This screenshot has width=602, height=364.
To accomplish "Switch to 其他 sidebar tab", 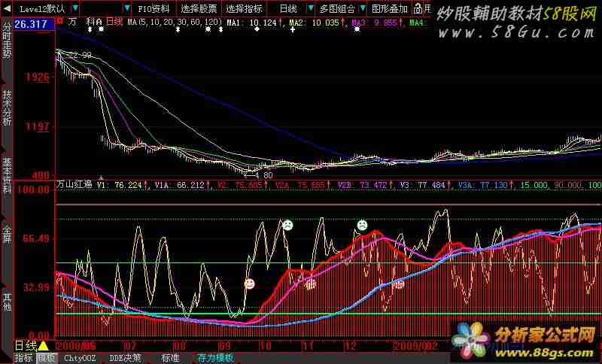I will [x=7, y=302].
